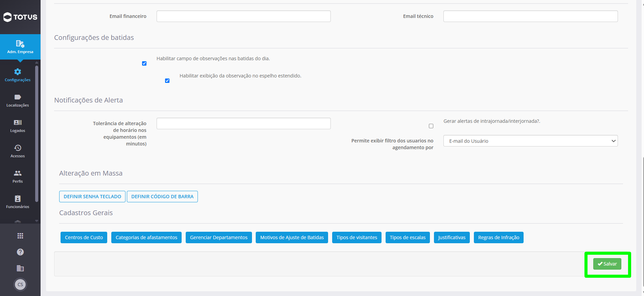
Task: Save settings with the Salvar button
Action: tap(607, 264)
